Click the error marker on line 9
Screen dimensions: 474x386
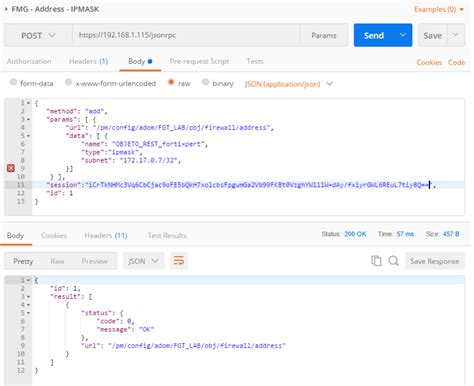tap(11, 168)
